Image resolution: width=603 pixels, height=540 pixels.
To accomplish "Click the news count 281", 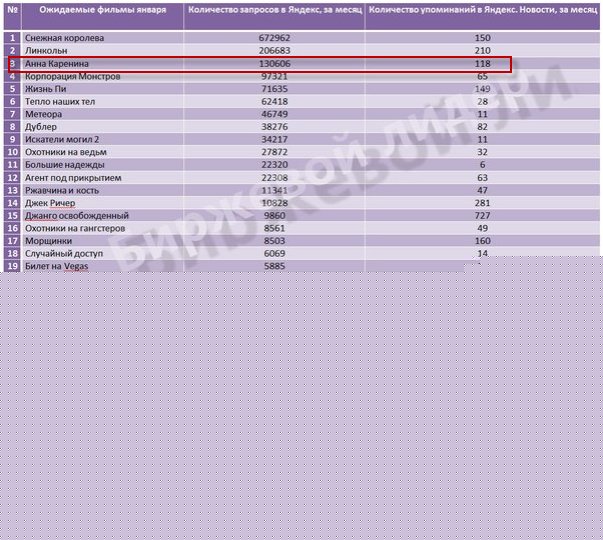I will point(482,203).
